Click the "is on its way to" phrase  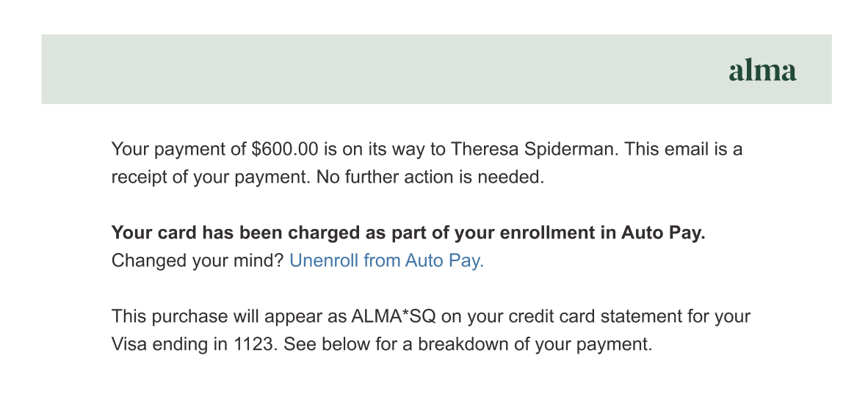[384, 150]
